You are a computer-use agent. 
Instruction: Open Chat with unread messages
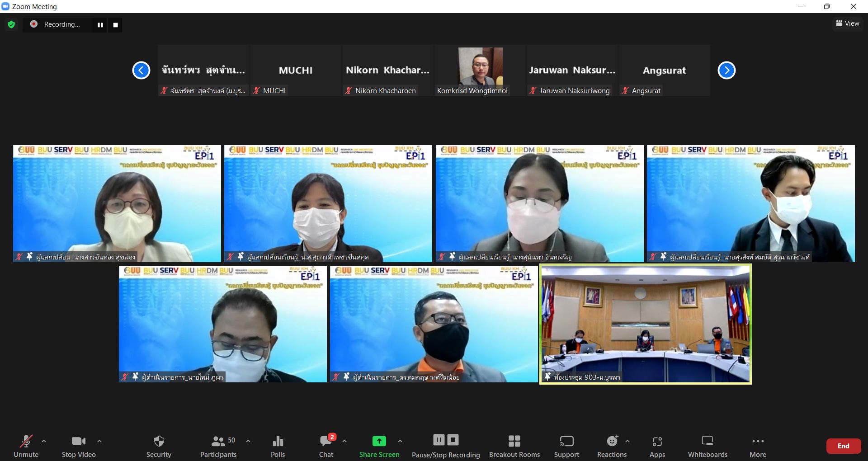click(x=326, y=446)
